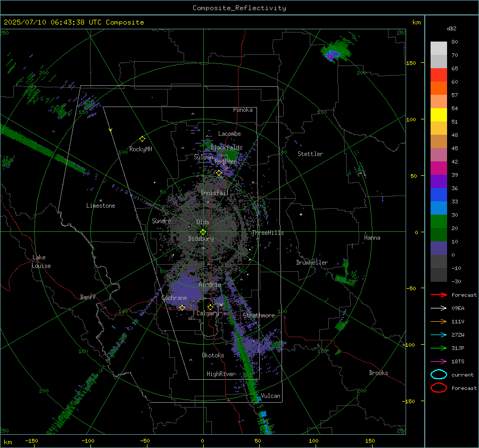The width and height of the screenshot is (479, 448).
Task: Click radar center diamond between Olds and Didsbury
Action: (203, 232)
